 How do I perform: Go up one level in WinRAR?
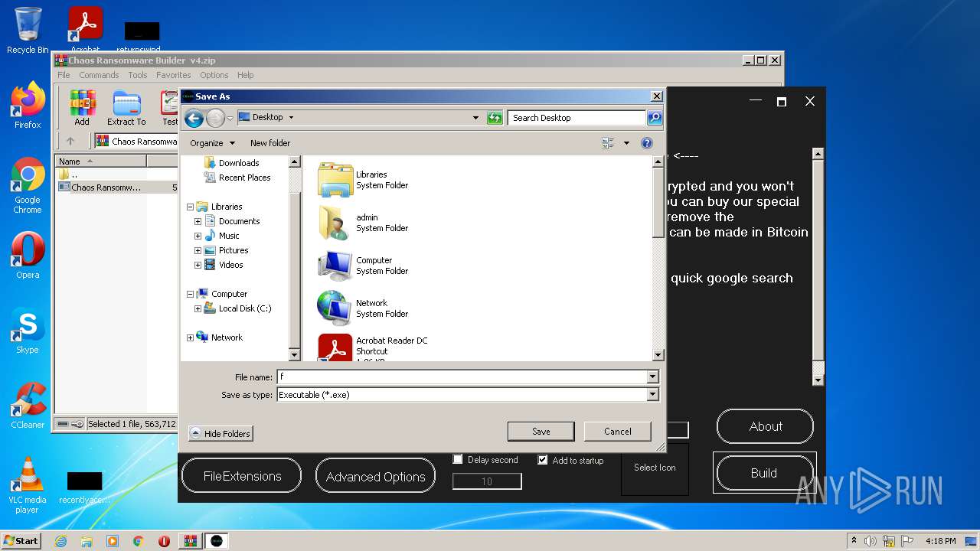point(70,141)
